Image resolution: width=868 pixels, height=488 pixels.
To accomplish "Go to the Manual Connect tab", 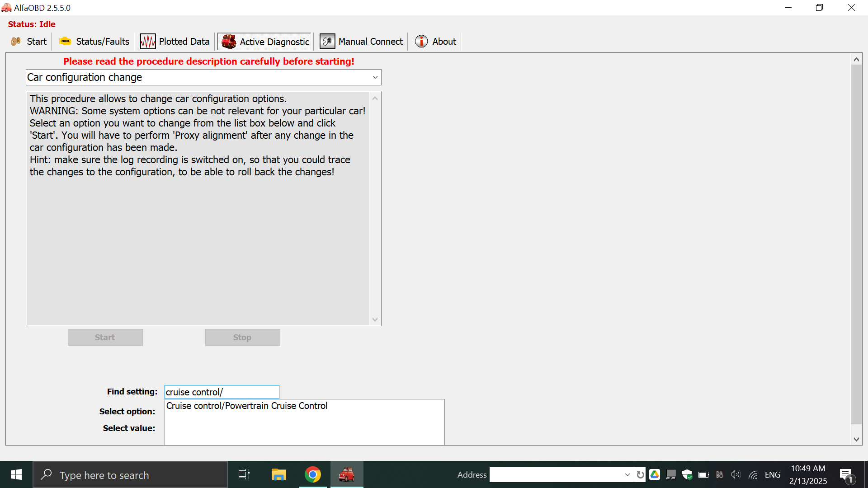I will click(x=361, y=42).
